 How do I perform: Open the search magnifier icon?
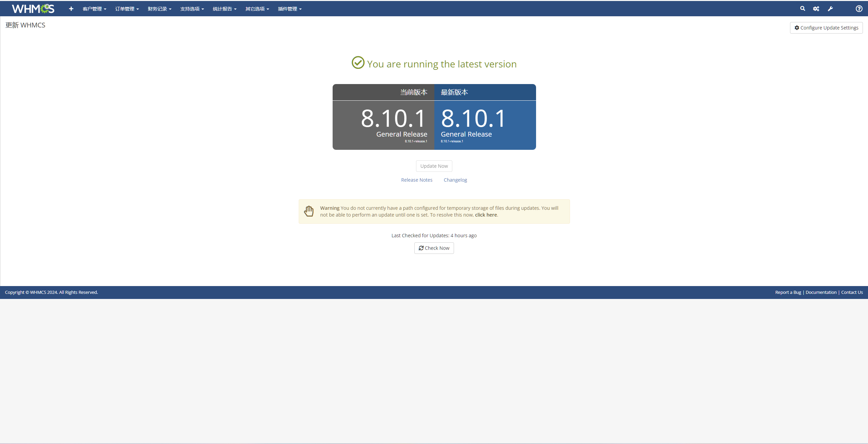click(803, 8)
